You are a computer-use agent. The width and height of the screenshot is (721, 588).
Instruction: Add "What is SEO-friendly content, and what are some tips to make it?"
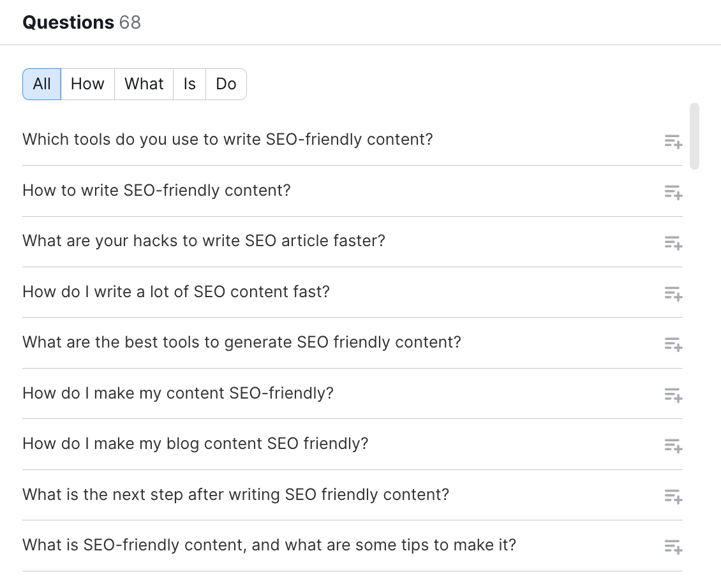[x=673, y=547]
